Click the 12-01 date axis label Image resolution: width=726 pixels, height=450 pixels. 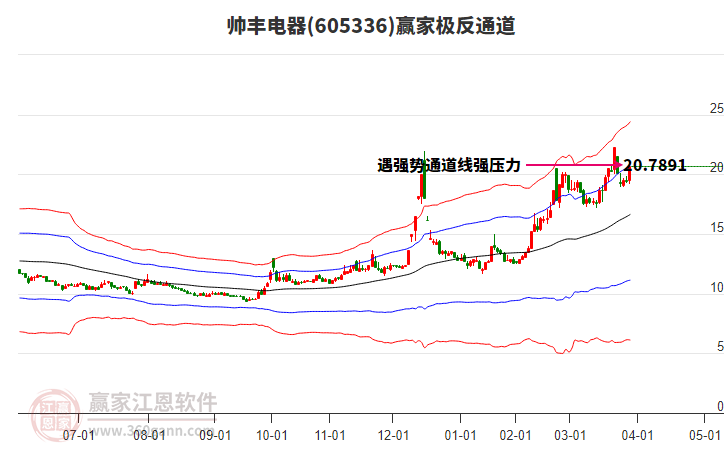point(393,435)
